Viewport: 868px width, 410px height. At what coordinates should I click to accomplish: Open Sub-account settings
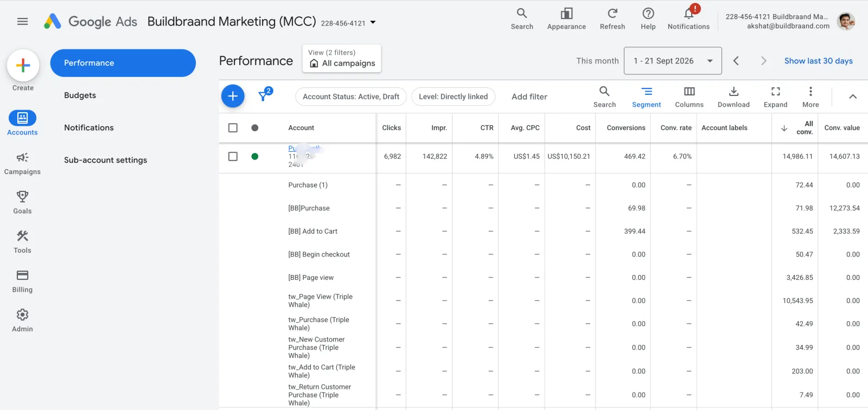click(106, 161)
